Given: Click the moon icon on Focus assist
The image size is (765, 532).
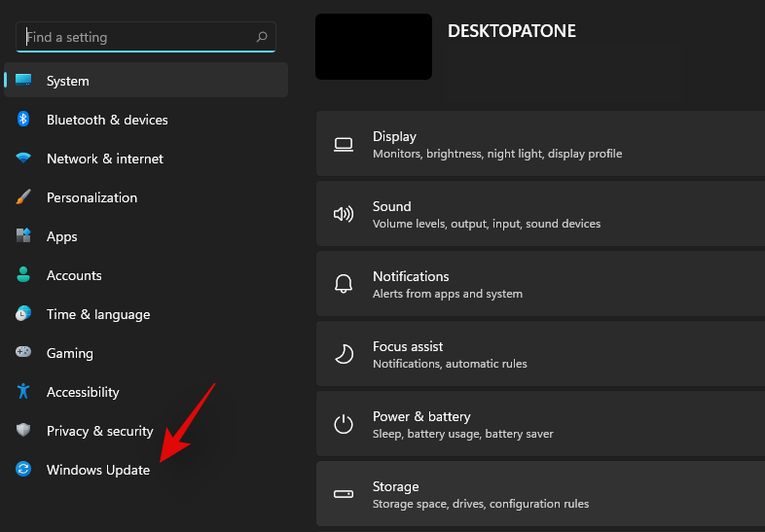Looking at the screenshot, I should click(x=343, y=354).
